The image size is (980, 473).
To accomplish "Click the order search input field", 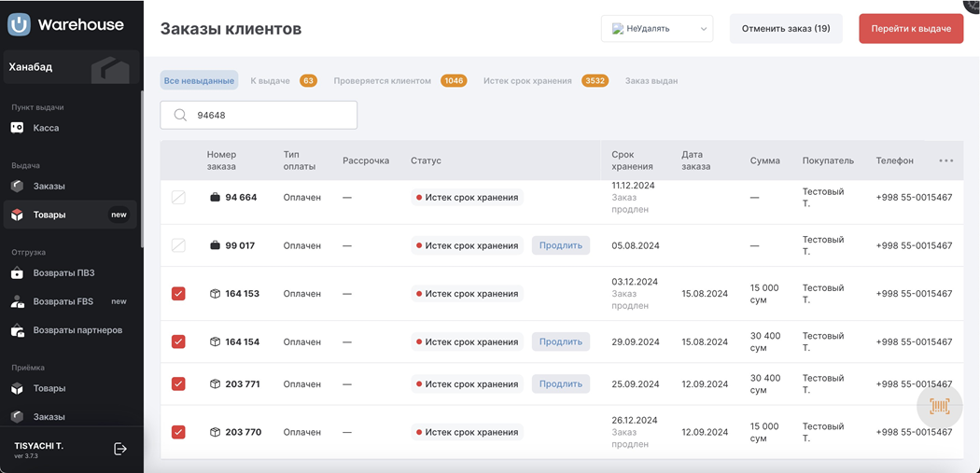I will point(271,116).
